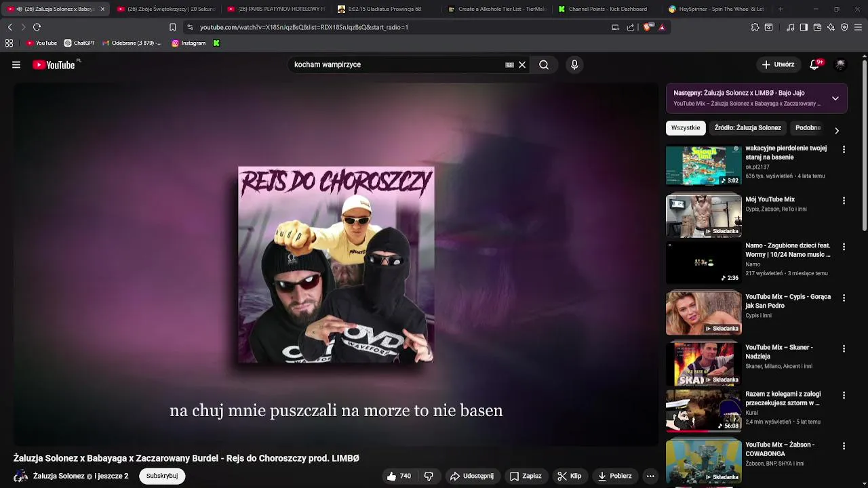Viewport: 868px width, 488px height.
Task: Clear the search query with X
Action: pyautogui.click(x=522, y=65)
